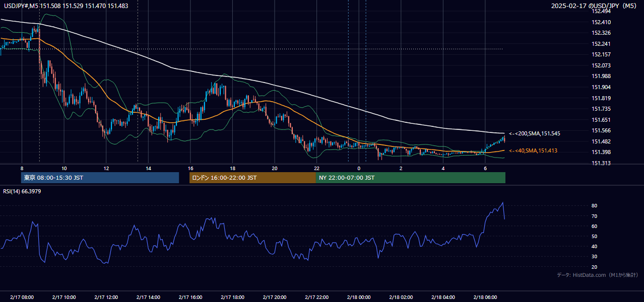Click the NY 22:00-07:00 JST session bar
Image resolution: width=644 pixels, height=302 pixels.
[411, 178]
